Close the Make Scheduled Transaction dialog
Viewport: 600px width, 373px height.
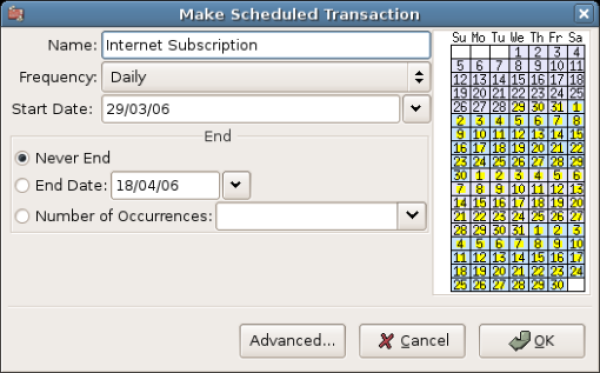pos(584,14)
